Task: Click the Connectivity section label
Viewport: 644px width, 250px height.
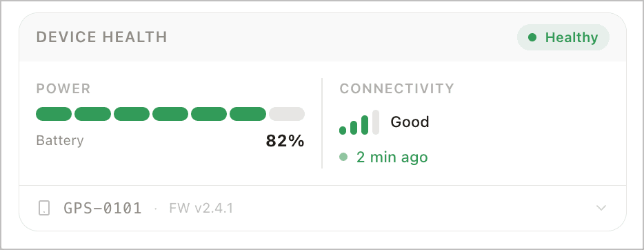Action: tap(396, 88)
